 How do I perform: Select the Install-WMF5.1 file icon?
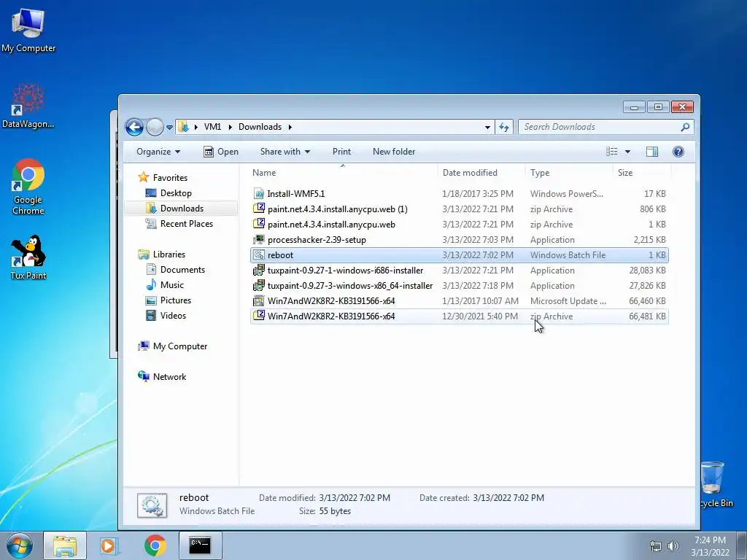point(259,194)
